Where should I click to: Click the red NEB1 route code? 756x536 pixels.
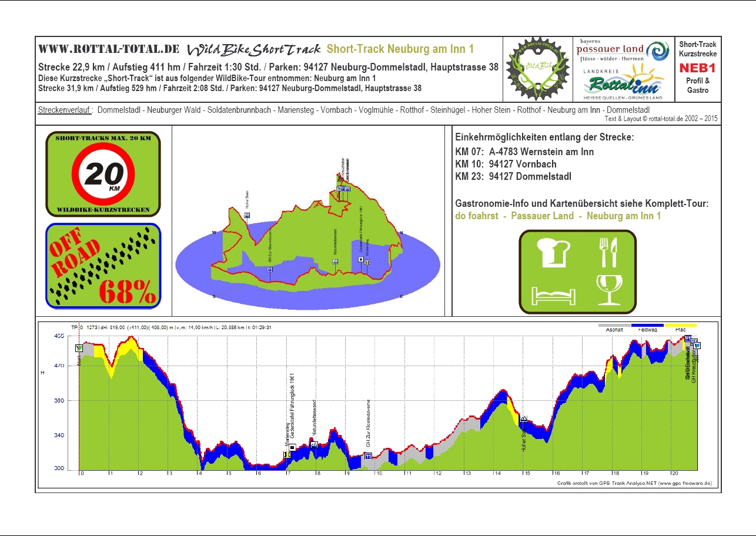698,68
